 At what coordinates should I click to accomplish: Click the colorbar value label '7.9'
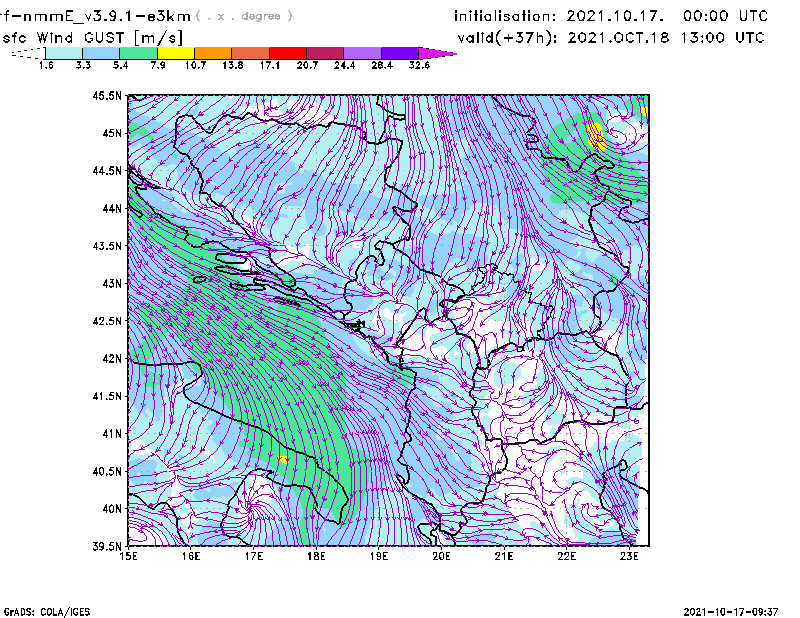coord(158,65)
